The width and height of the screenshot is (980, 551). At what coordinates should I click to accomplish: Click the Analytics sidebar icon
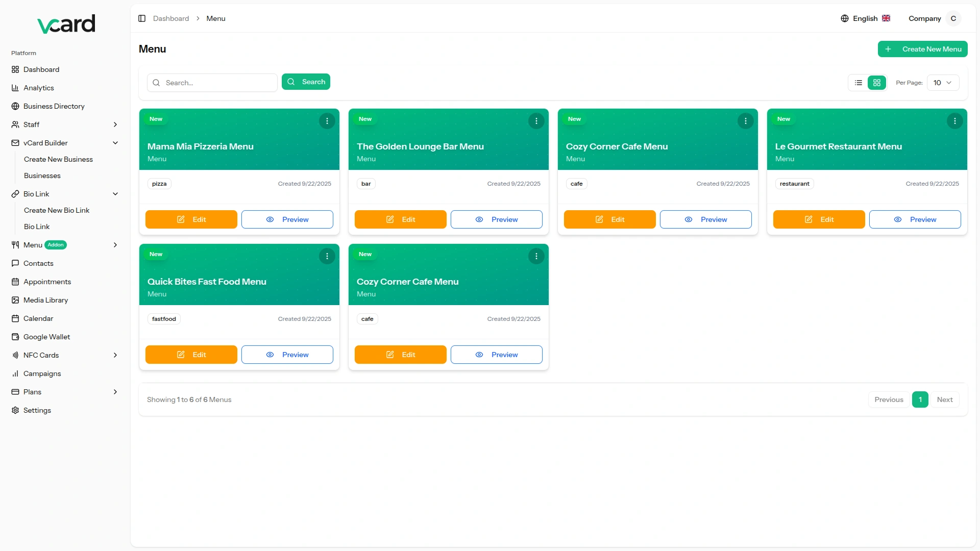coord(15,88)
